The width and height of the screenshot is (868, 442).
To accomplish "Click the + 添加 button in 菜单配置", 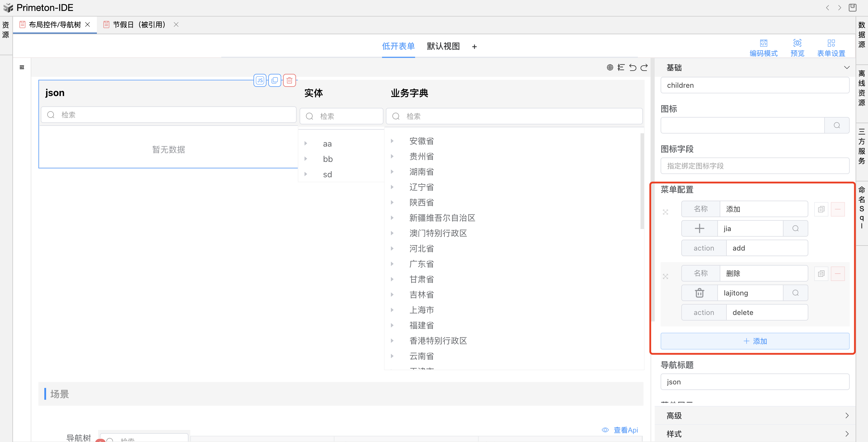I will (755, 341).
